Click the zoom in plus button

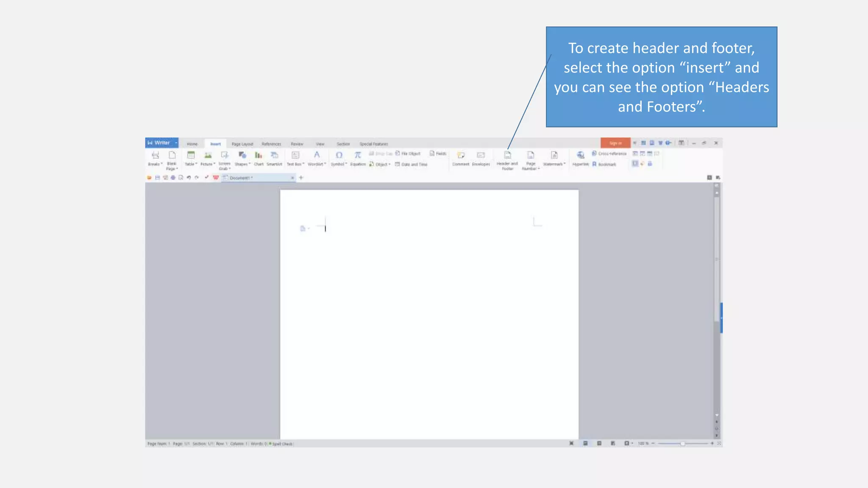pos(712,444)
